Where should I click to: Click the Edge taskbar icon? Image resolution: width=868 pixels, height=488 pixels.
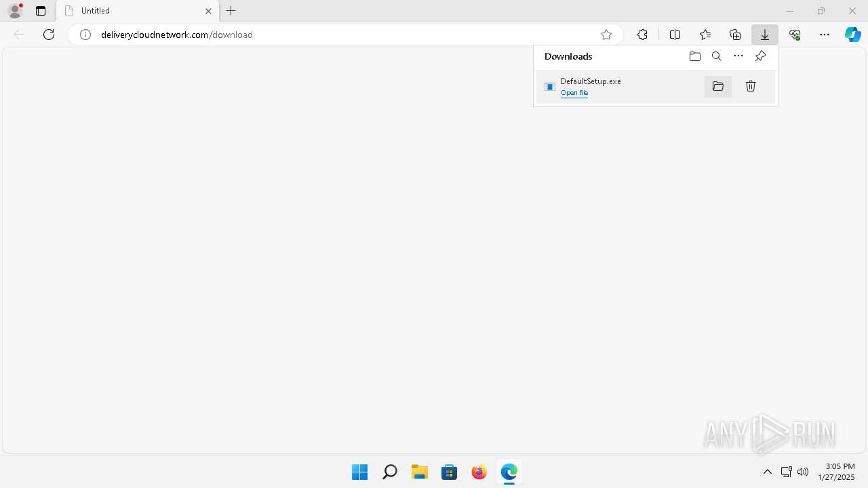coord(509,472)
